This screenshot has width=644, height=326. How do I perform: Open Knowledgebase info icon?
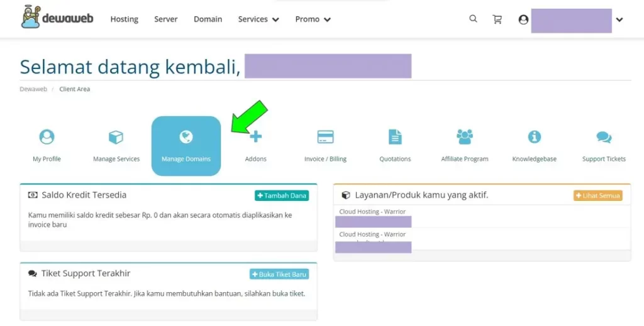coord(535,136)
